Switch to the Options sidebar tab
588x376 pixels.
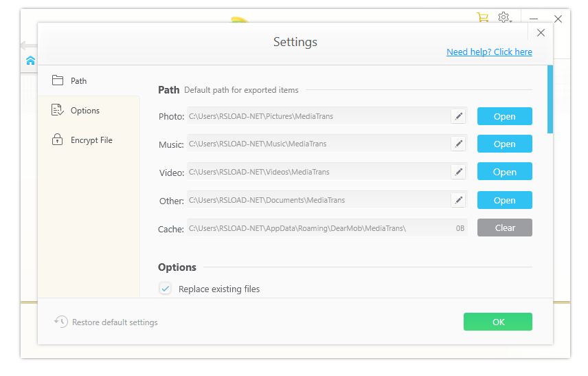pos(84,111)
